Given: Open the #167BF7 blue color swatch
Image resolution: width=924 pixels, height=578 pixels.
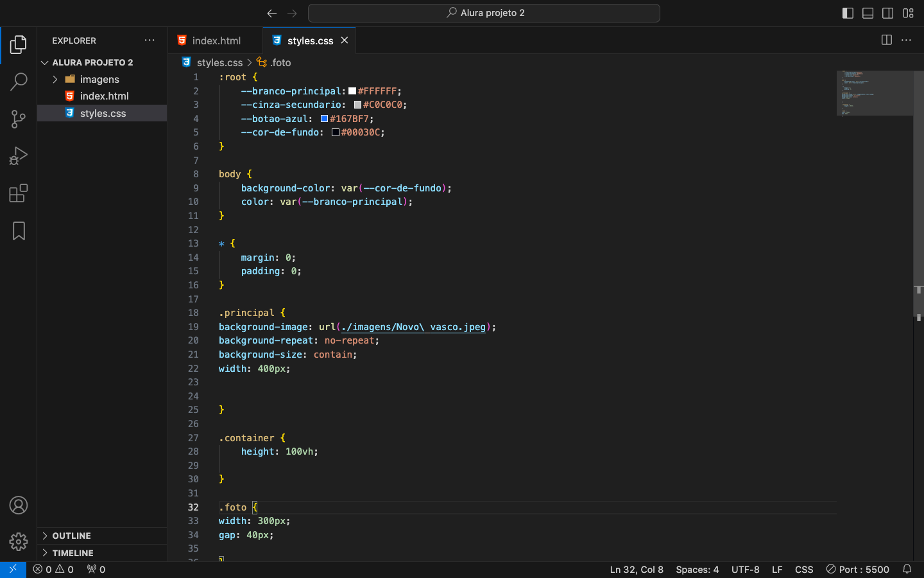Looking at the screenshot, I should (324, 119).
